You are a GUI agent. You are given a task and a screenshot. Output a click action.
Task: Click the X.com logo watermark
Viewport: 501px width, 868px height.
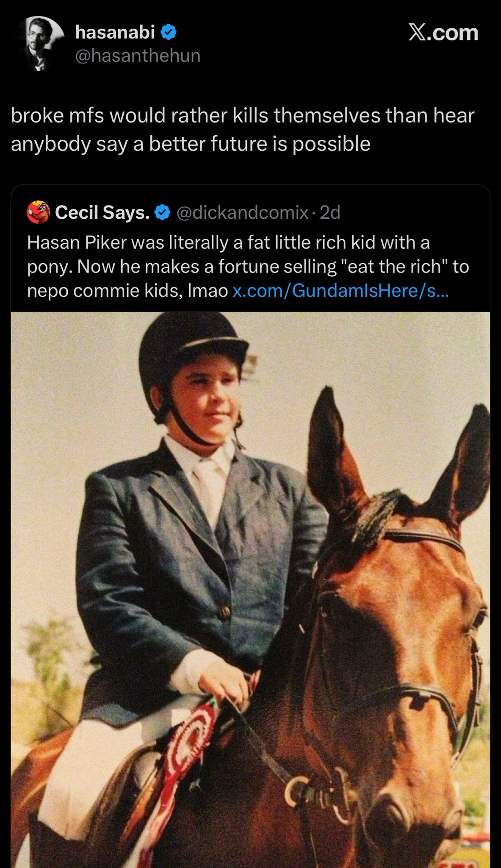[443, 33]
